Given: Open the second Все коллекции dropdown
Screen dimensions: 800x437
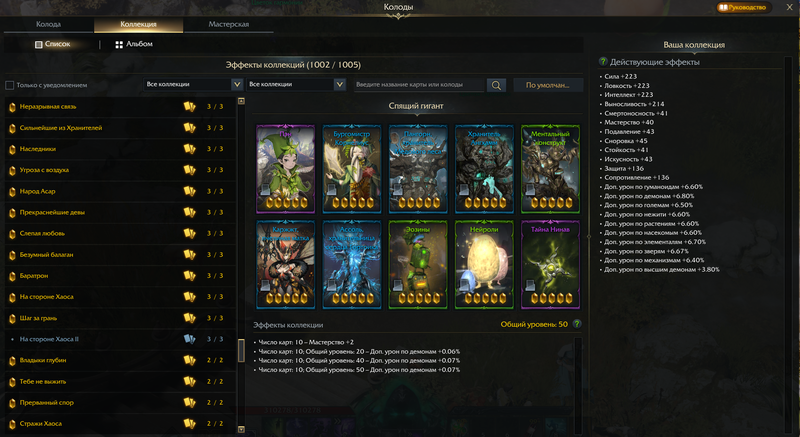Looking at the screenshot, I should 297,85.
